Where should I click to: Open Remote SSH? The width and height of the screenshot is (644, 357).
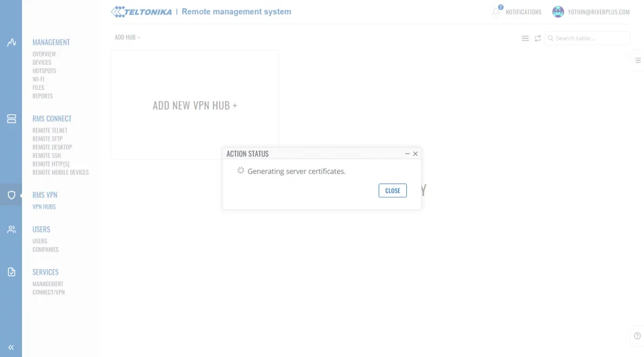[x=47, y=155]
